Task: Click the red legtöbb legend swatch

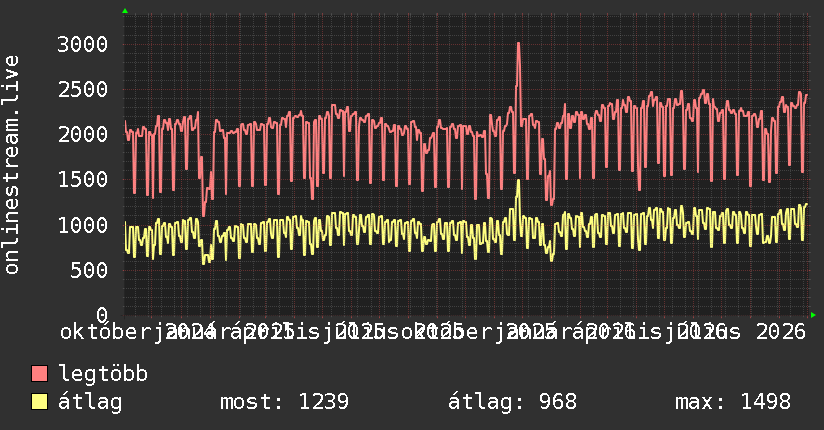Action: pyautogui.click(x=39, y=373)
